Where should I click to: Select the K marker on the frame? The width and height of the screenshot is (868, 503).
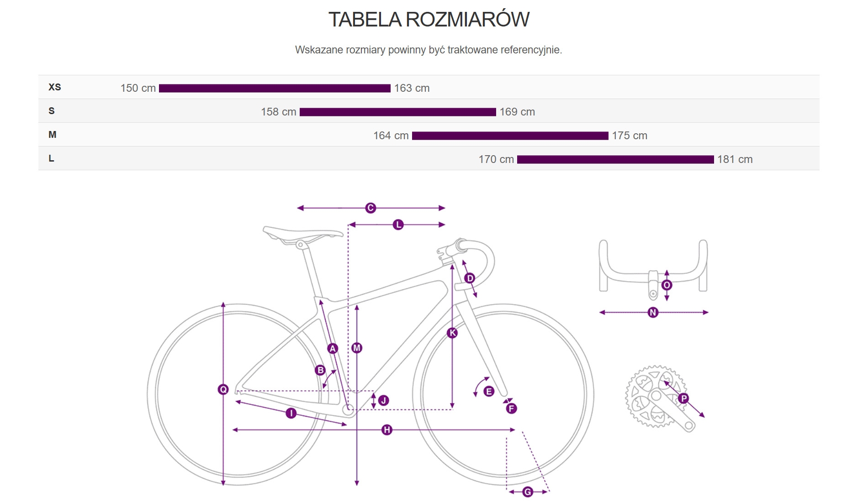coord(452,333)
